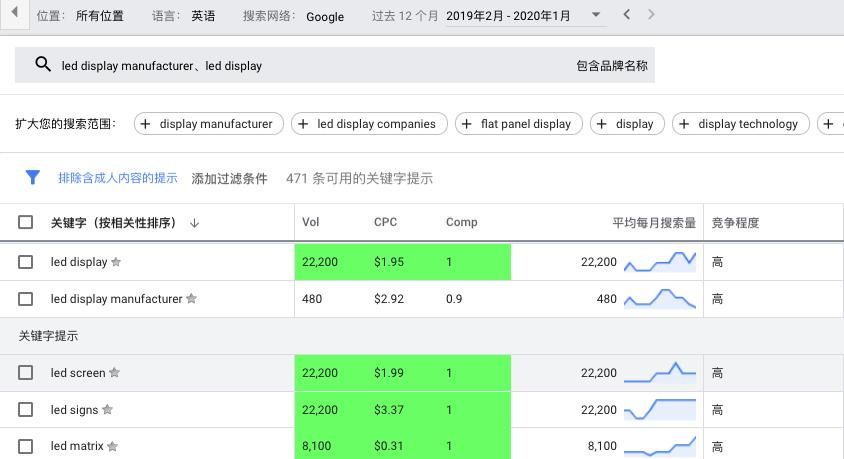Change language setting 英语
The height and width of the screenshot is (459, 844).
click(203, 16)
